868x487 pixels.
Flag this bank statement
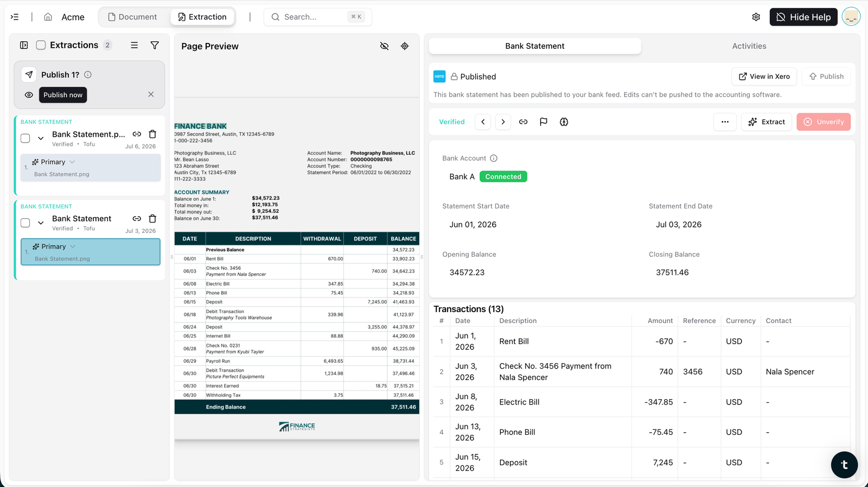point(544,122)
